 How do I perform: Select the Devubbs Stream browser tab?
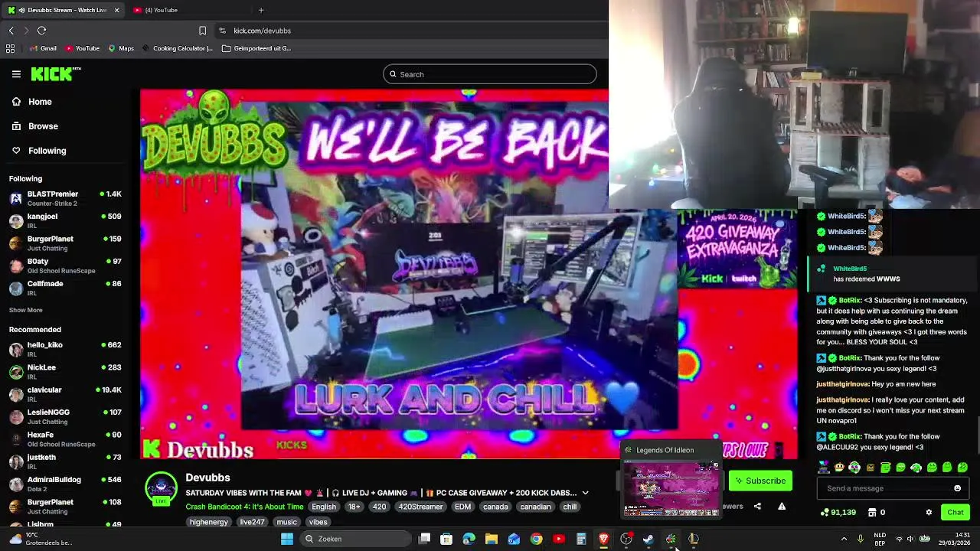pyautogui.click(x=63, y=10)
